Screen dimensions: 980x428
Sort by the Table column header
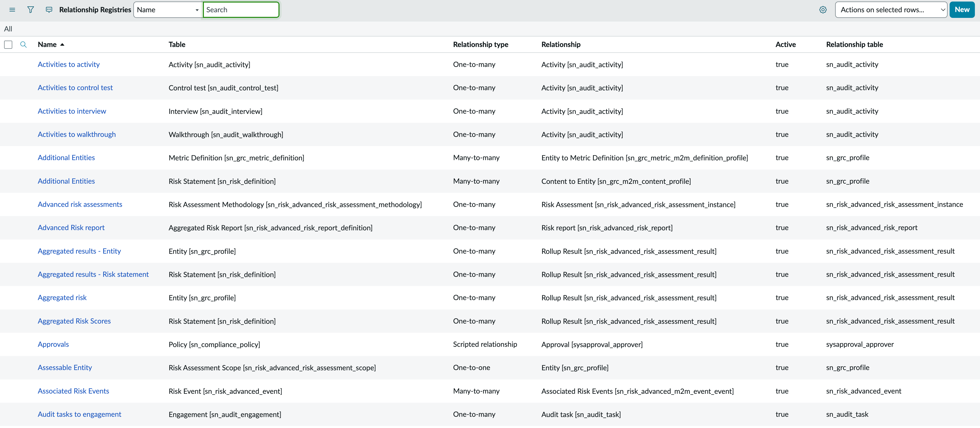click(x=177, y=44)
